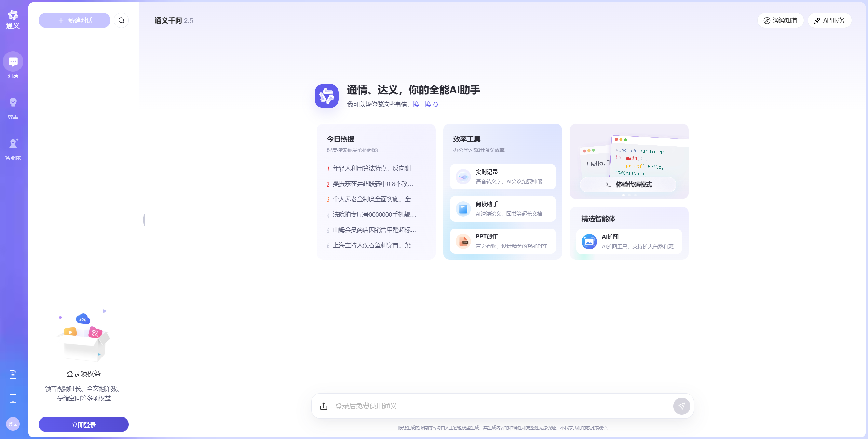Click the Tongyi logo in sidebar
The image size is (868, 439).
13,19
